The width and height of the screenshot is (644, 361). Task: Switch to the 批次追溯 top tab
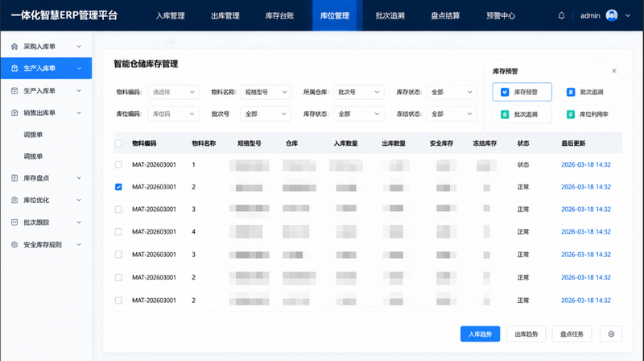pos(390,15)
